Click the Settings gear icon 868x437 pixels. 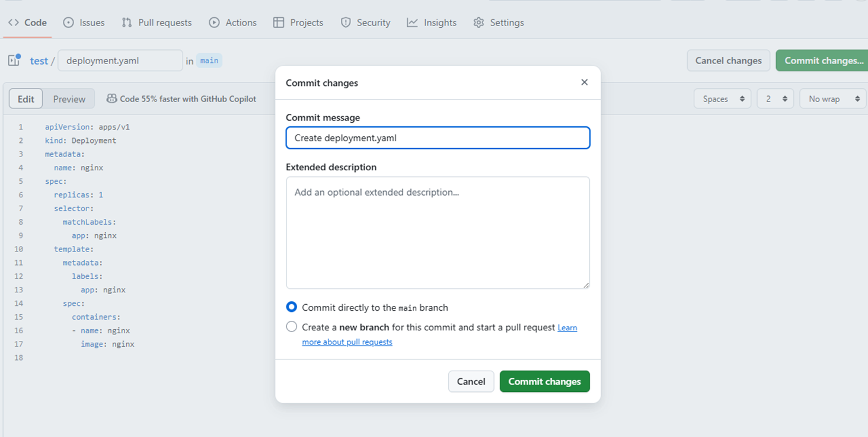(x=478, y=23)
